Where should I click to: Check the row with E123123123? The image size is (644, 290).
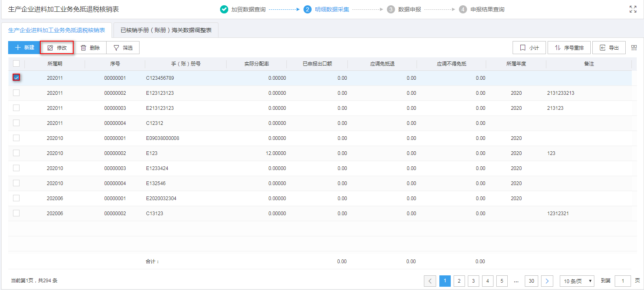16,93
